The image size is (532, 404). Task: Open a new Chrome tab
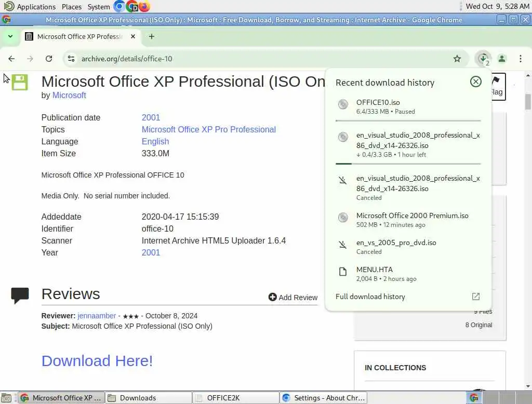[x=152, y=36]
